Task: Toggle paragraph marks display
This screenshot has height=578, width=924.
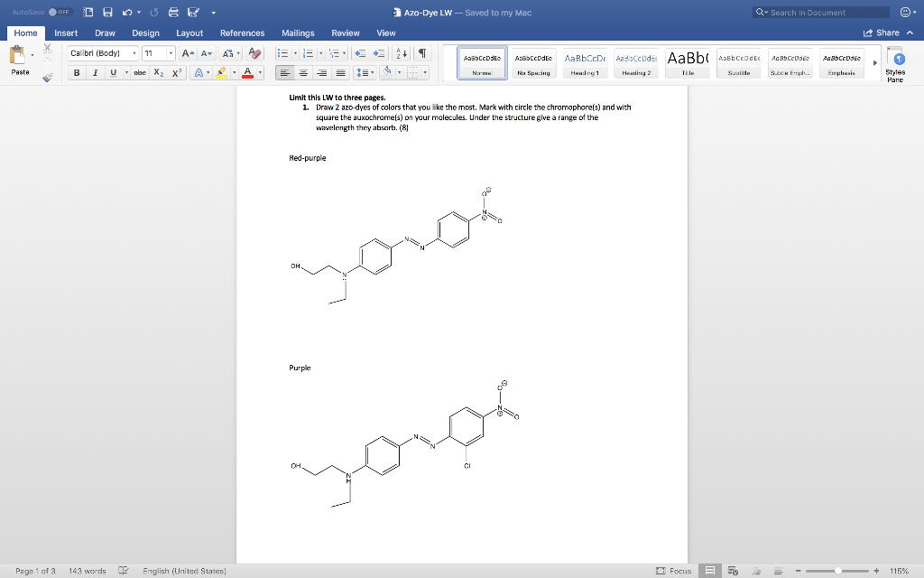Action: pyautogui.click(x=422, y=54)
